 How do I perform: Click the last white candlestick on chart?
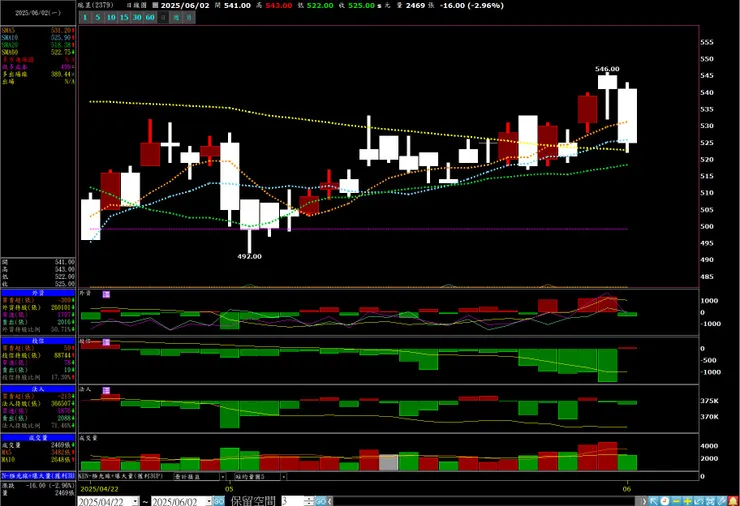point(627,116)
